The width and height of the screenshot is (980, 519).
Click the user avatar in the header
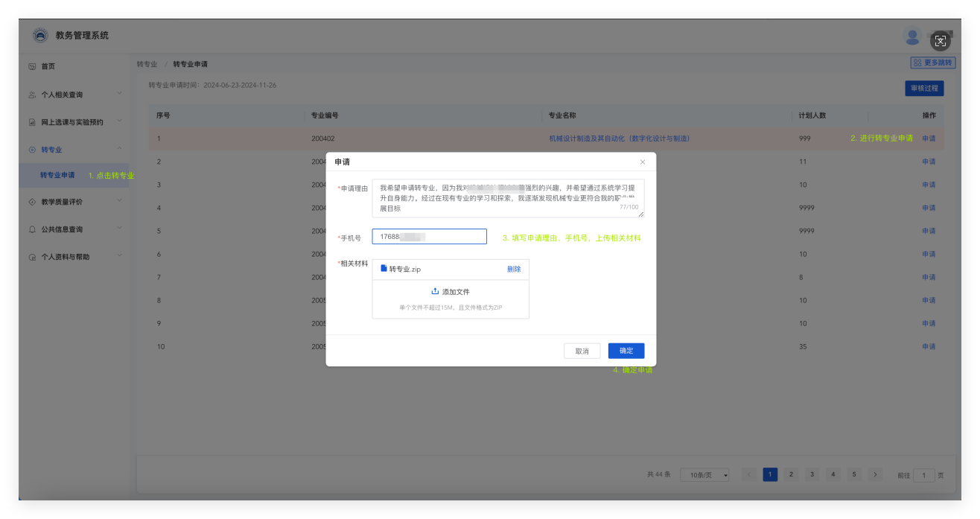click(912, 36)
